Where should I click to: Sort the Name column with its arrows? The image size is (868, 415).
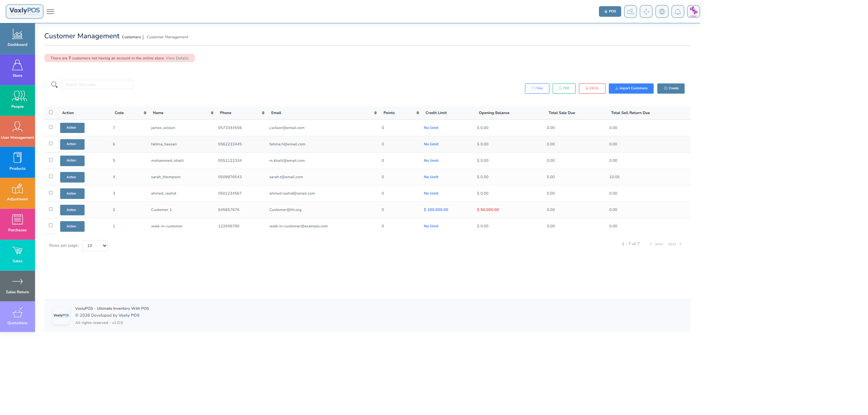pos(212,113)
